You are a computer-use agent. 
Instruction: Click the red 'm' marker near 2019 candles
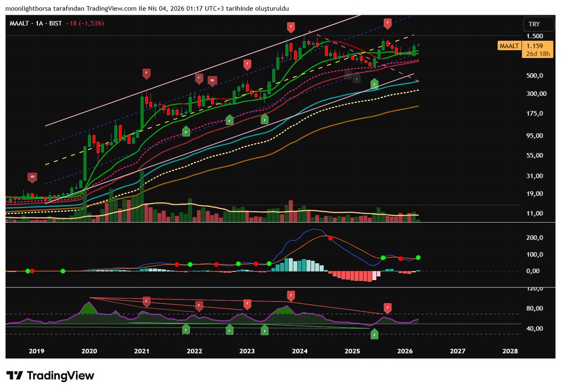[33, 177]
